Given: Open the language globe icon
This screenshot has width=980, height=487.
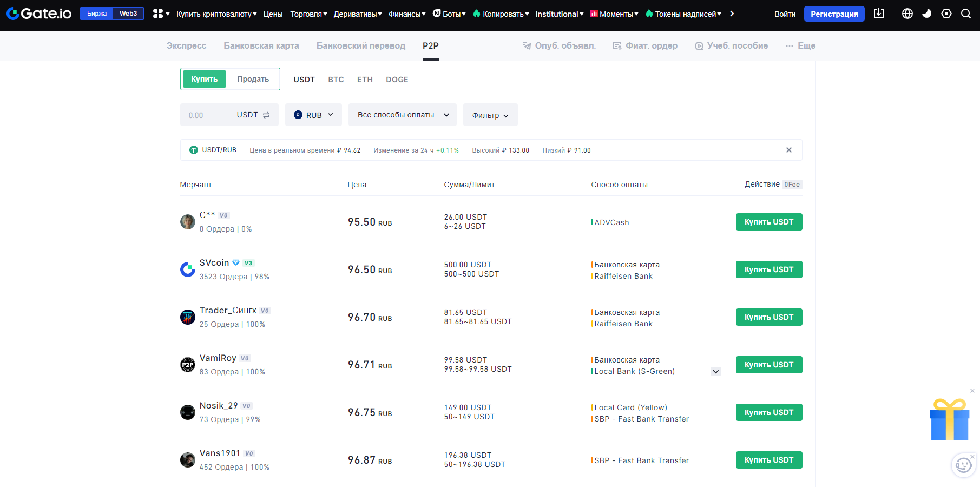Looking at the screenshot, I should click(x=907, y=14).
